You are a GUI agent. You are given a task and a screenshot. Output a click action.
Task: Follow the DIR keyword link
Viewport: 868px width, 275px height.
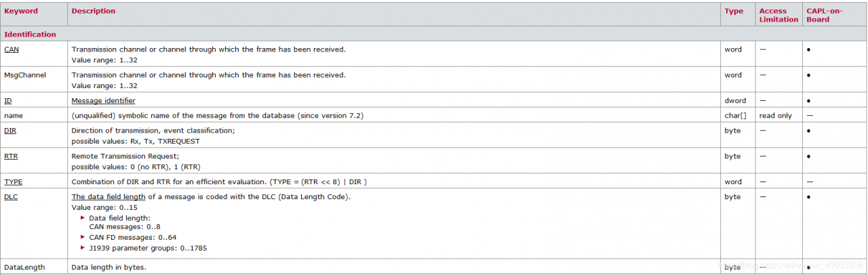pos(10,130)
